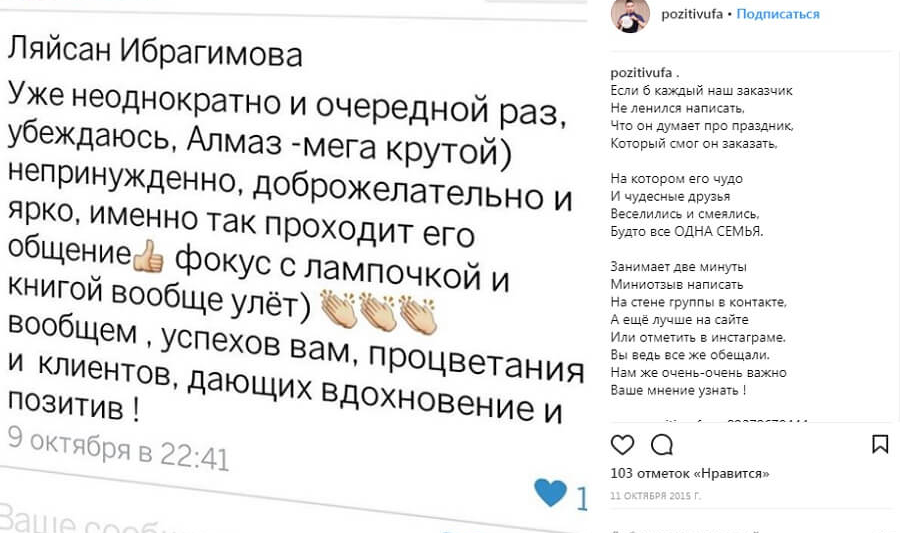Image resolution: width=905 pixels, height=533 pixels.
Task: Click the name Ляйсан Ибрагимова in the image
Action: [155, 50]
